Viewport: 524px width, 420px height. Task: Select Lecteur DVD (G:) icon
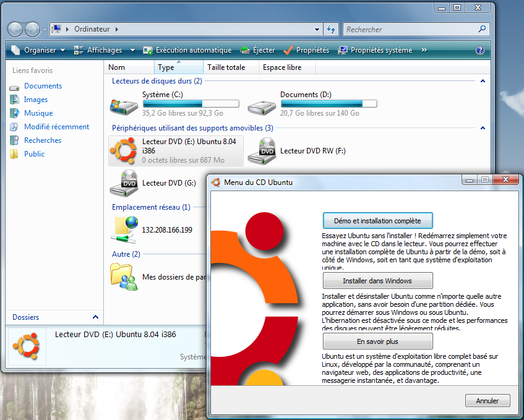124,183
